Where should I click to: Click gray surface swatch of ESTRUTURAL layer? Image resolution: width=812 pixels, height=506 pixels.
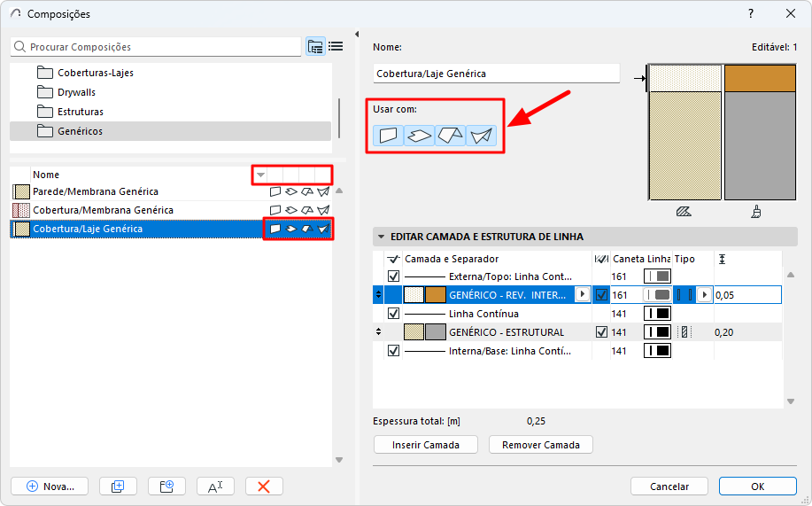[x=436, y=332]
